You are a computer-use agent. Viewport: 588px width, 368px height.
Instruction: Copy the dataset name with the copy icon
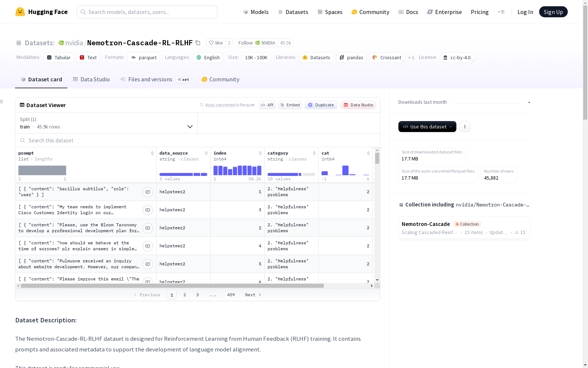coord(198,43)
